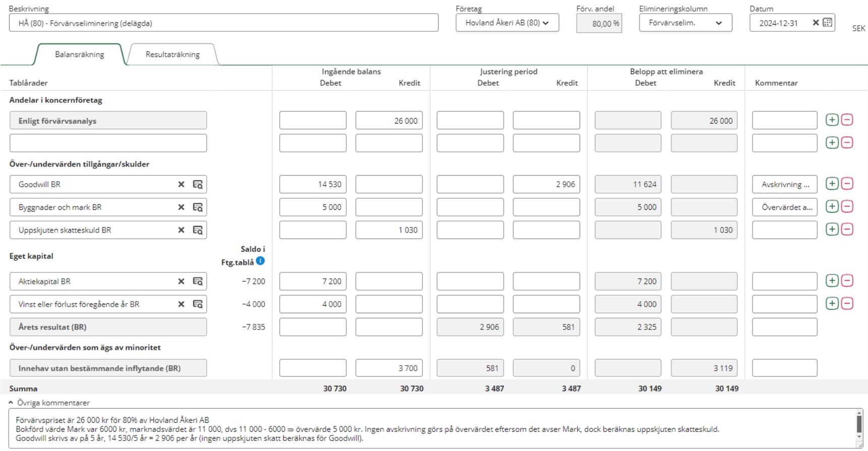Open the Företag dropdown Hovland Åkeri AB
Image resolution: width=868 pixels, height=451 pixels.
point(507,23)
